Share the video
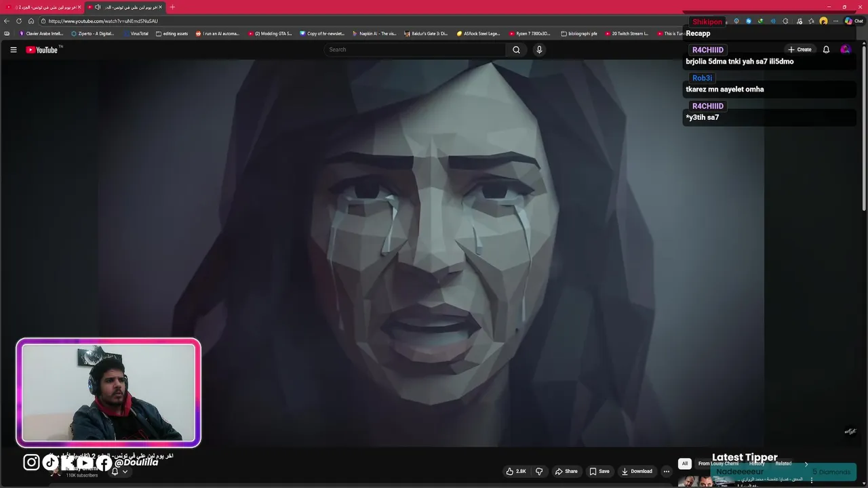This screenshot has height=488, width=868. point(566,471)
